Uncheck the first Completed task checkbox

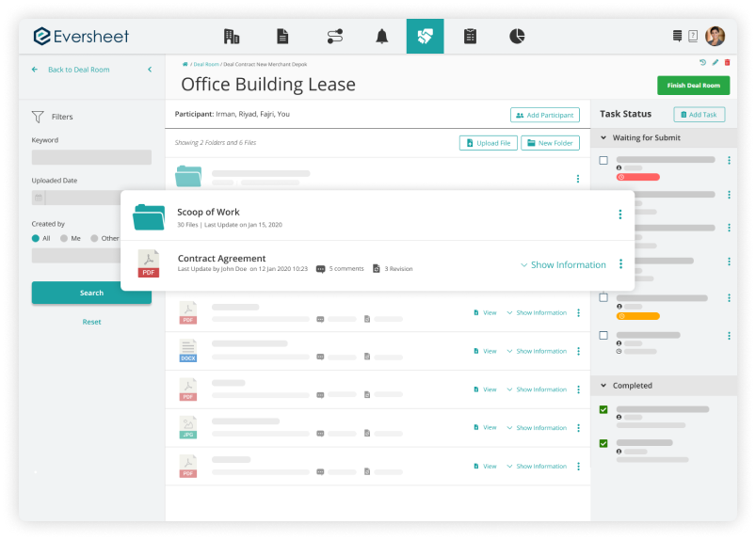[603, 410]
